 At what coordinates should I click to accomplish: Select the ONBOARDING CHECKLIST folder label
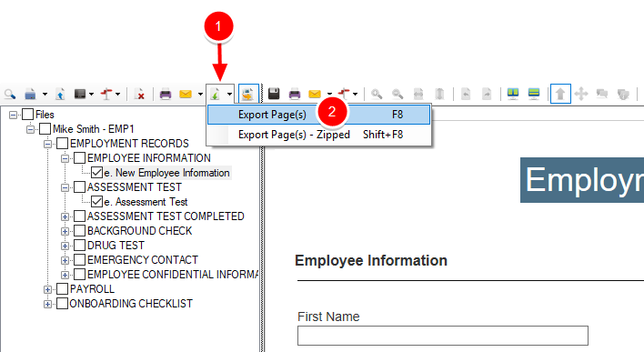[x=131, y=304]
